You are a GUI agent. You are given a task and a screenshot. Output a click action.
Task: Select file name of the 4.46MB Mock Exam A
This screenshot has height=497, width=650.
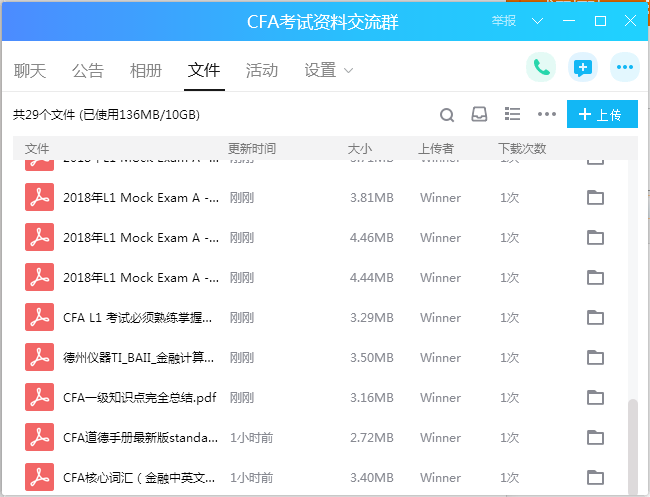[141, 238]
